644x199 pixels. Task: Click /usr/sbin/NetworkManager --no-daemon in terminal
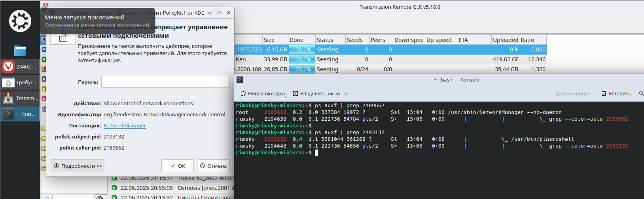click(x=504, y=112)
